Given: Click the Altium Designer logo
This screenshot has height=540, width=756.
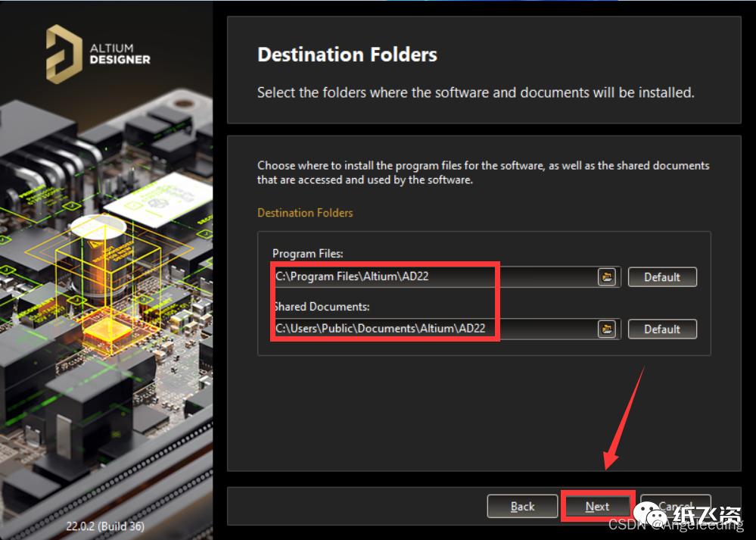Looking at the screenshot, I should click(x=98, y=52).
